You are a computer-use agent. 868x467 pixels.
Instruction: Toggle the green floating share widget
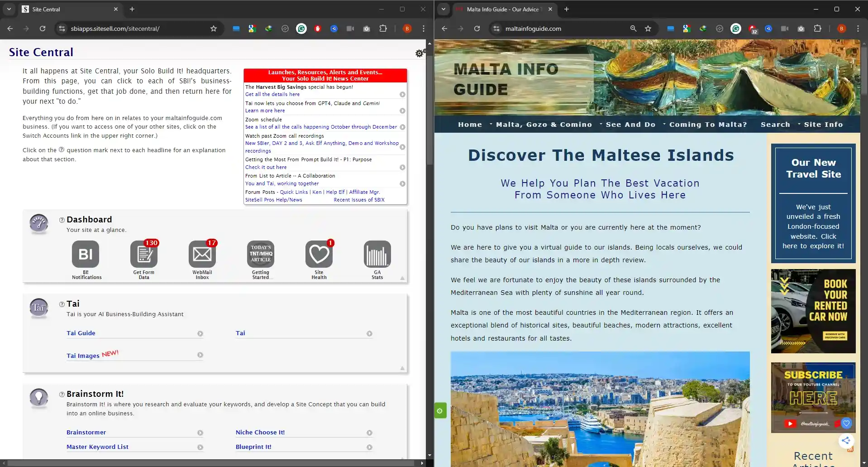(439, 410)
